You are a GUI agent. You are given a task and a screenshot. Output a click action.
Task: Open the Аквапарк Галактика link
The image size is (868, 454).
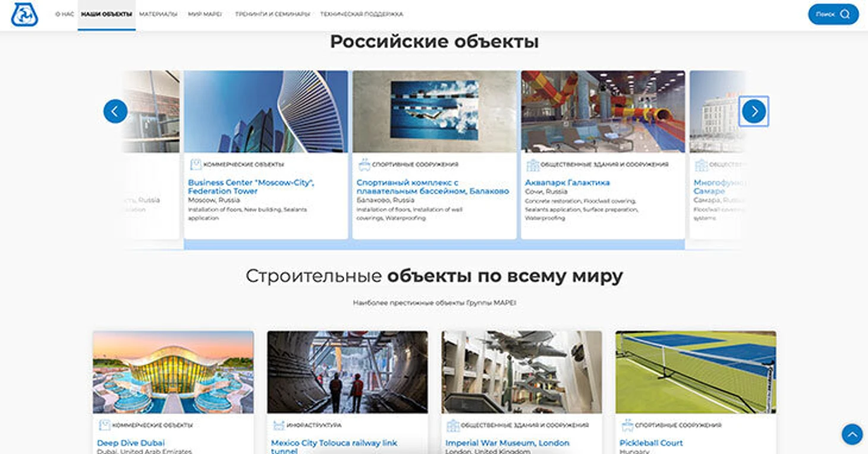tap(568, 182)
